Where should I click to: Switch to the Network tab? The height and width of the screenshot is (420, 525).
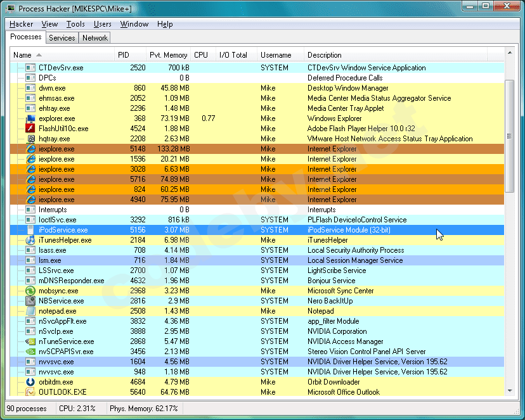click(x=95, y=38)
